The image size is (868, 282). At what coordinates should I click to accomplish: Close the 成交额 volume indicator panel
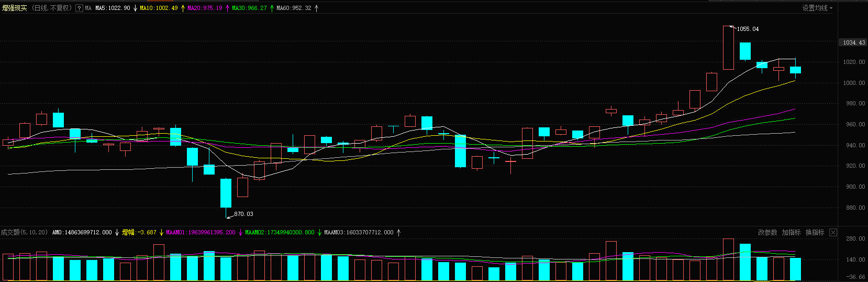833,232
